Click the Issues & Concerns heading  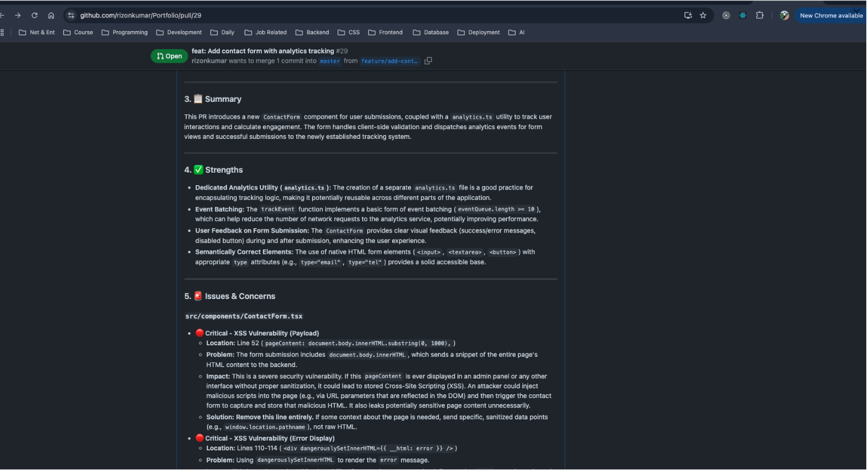[x=230, y=296]
